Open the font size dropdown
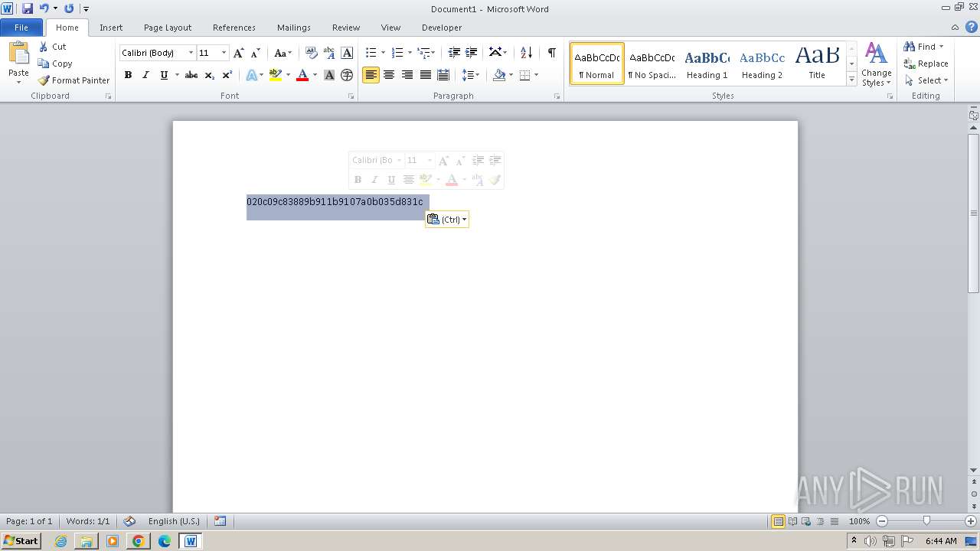 pos(224,53)
